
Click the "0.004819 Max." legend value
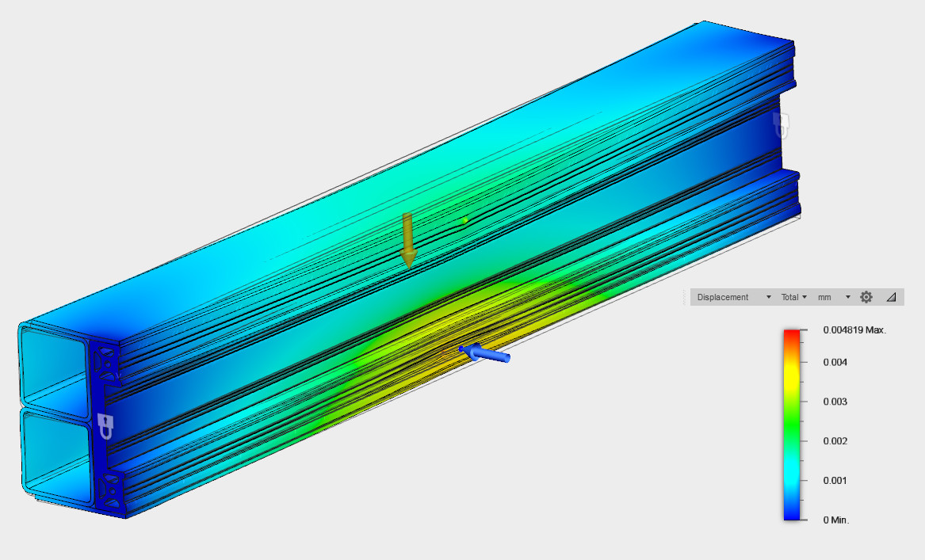click(854, 330)
